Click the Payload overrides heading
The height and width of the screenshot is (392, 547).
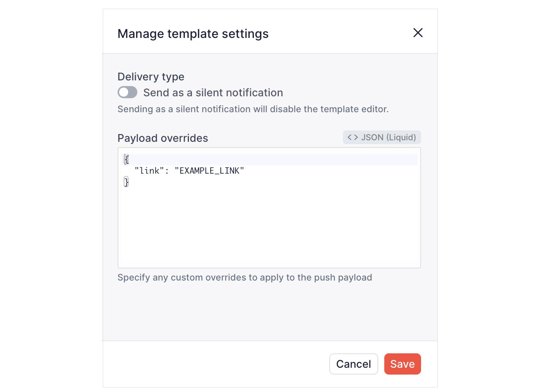point(163,138)
